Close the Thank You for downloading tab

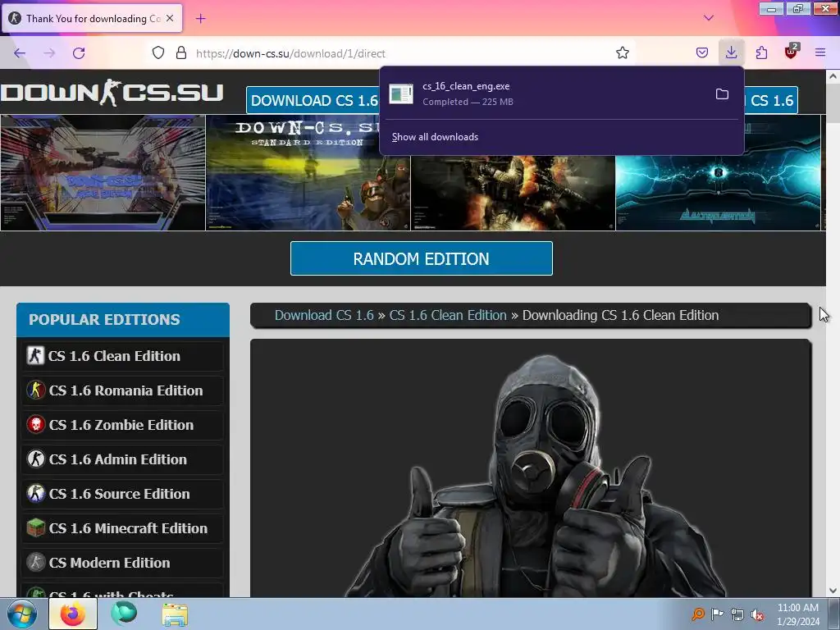coord(170,18)
